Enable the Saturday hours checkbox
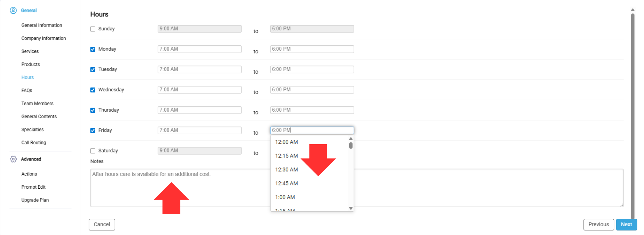This screenshot has width=644, height=235. pos(93,151)
